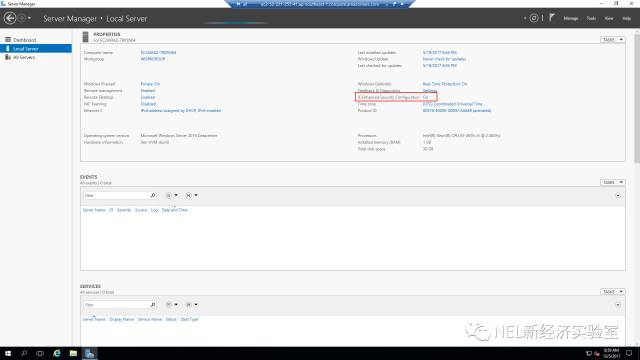Change the UTC Coordinated Universal Time zone

pyautogui.click(x=452, y=104)
